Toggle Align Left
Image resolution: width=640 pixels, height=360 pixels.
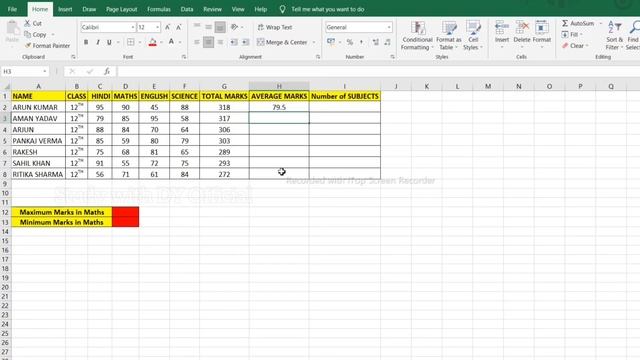tap(197, 42)
